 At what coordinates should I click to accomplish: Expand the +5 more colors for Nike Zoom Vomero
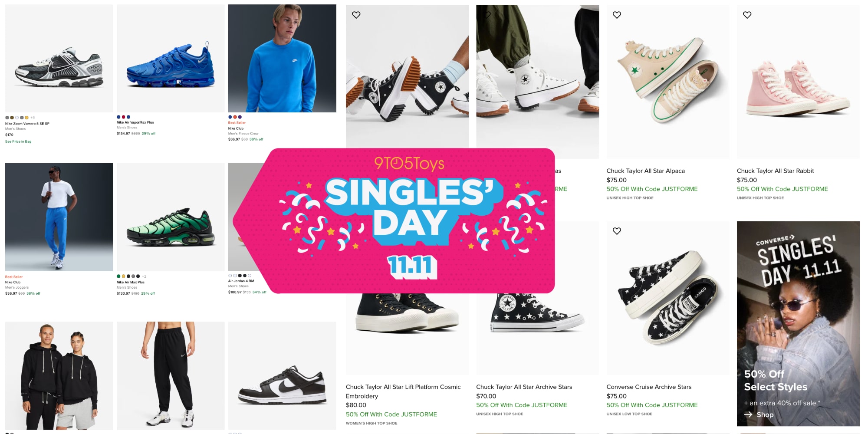pos(33,118)
